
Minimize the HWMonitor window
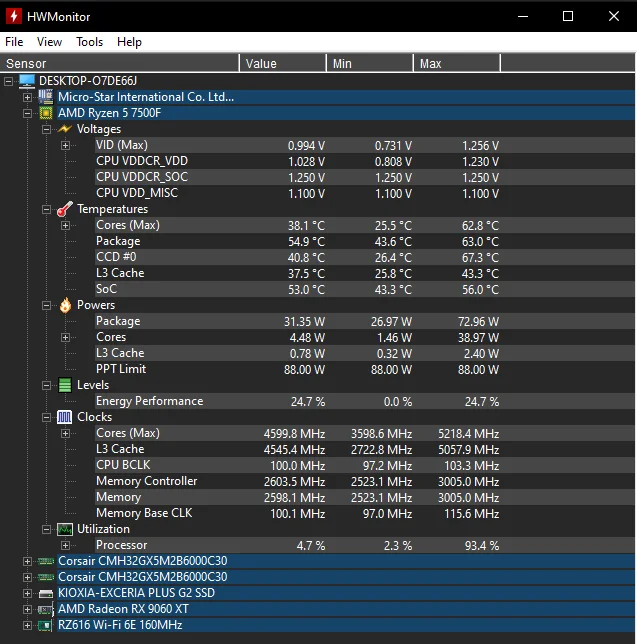point(523,16)
